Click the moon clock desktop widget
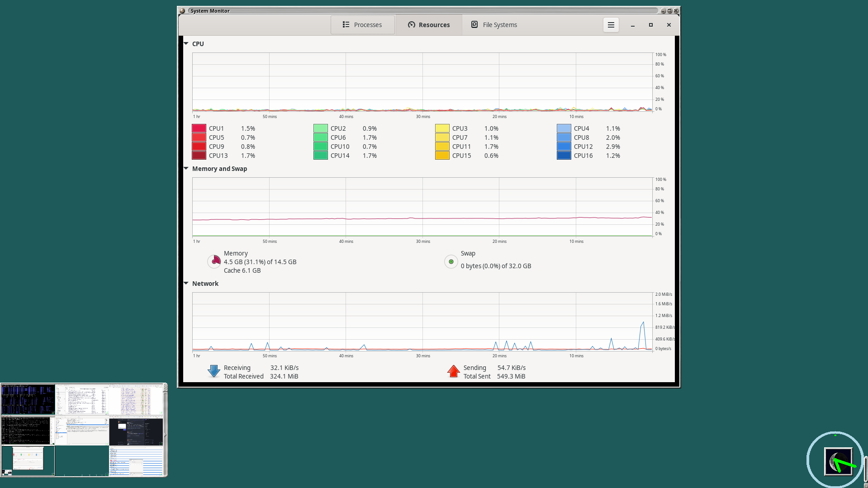 [838, 461]
